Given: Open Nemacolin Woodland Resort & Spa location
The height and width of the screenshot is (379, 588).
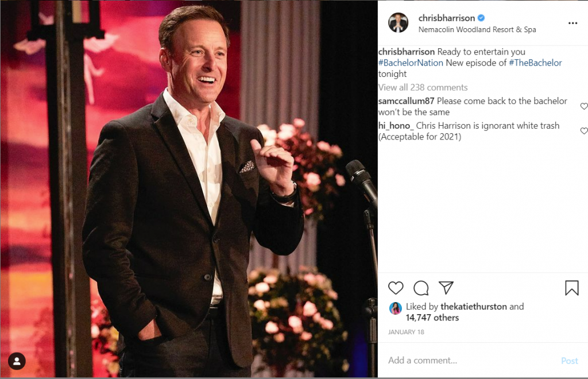Looking at the screenshot, I should click(x=477, y=29).
